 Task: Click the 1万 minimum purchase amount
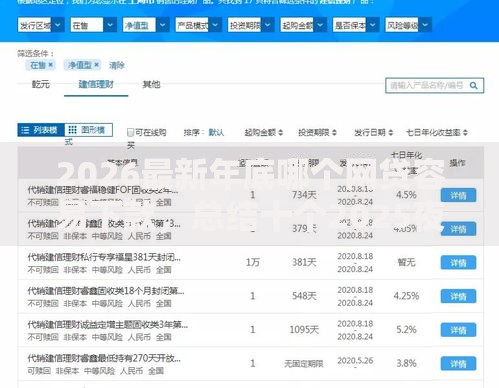(252, 263)
